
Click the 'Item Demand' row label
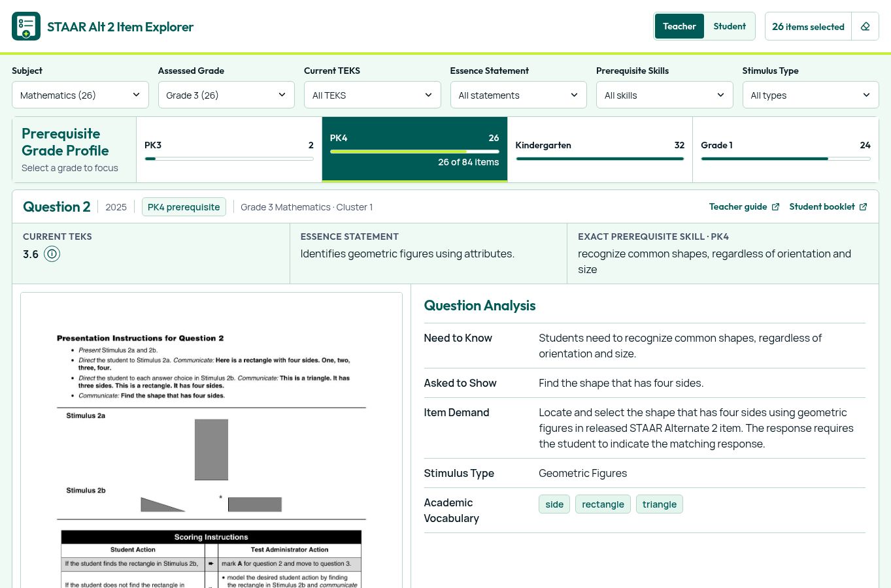(456, 413)
